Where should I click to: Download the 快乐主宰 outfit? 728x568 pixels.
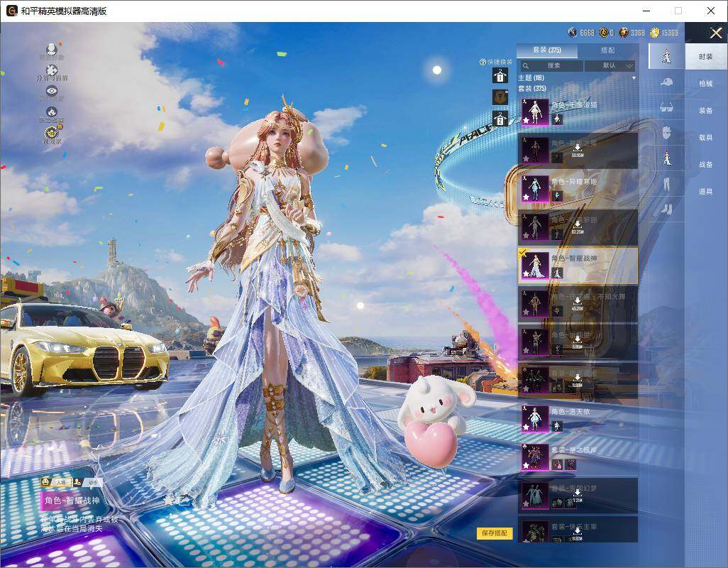[578, 532]
